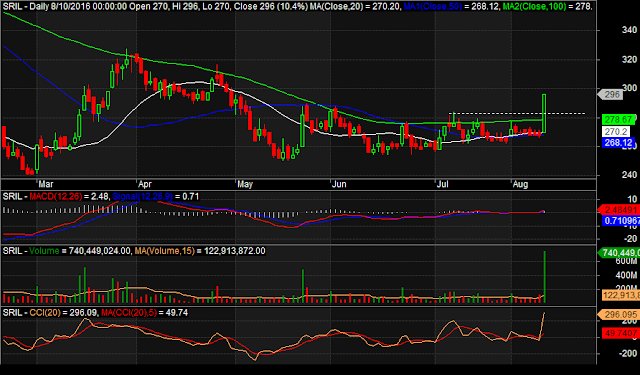Click the blue Signal(12,26,9) = 0.71 legend
The image size is (640, 375).
coord(156,197)
